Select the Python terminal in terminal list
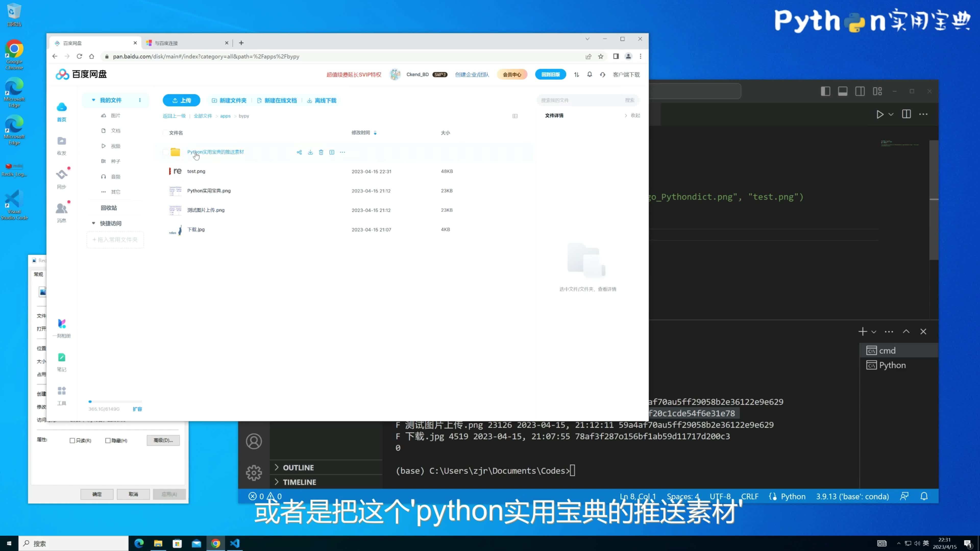 899,365
